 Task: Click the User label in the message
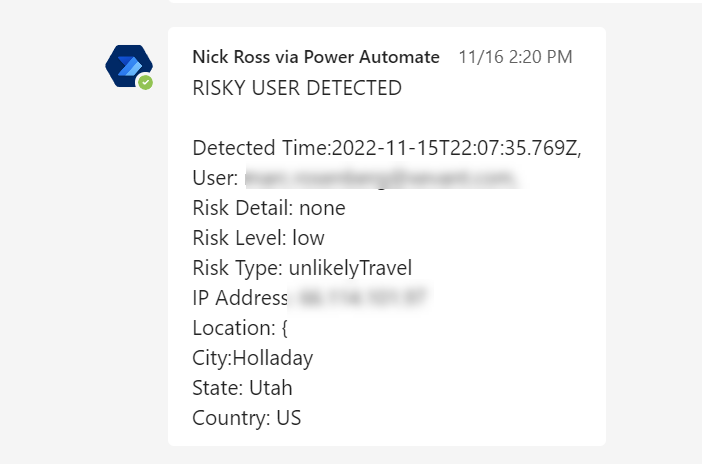point(215,178)
